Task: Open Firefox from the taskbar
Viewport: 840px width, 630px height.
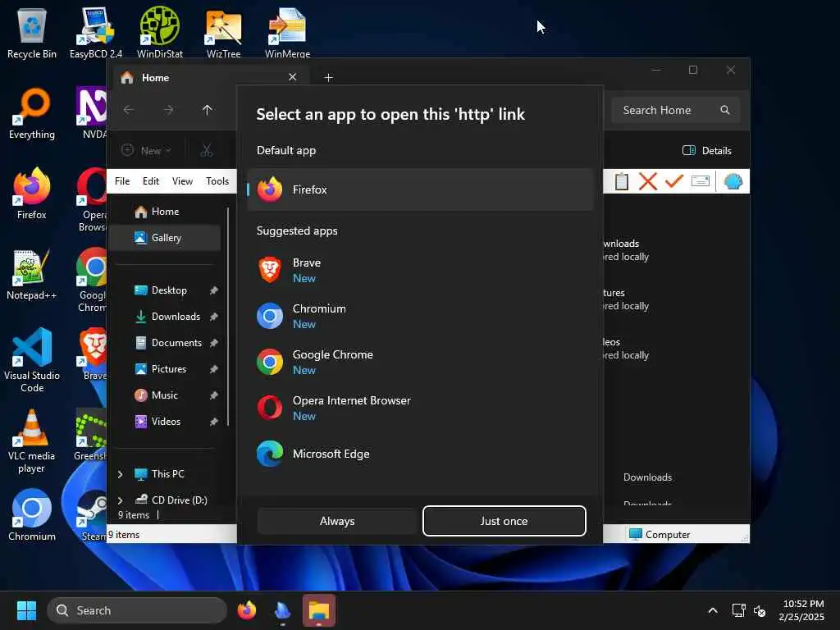Action: (x=247, y=610)
